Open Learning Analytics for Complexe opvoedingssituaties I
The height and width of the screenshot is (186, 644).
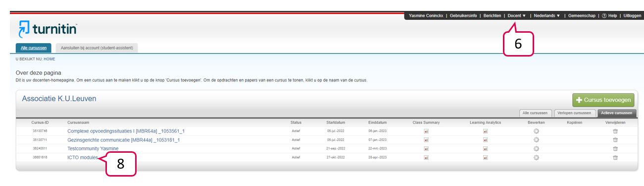click(x=485, y=131)
